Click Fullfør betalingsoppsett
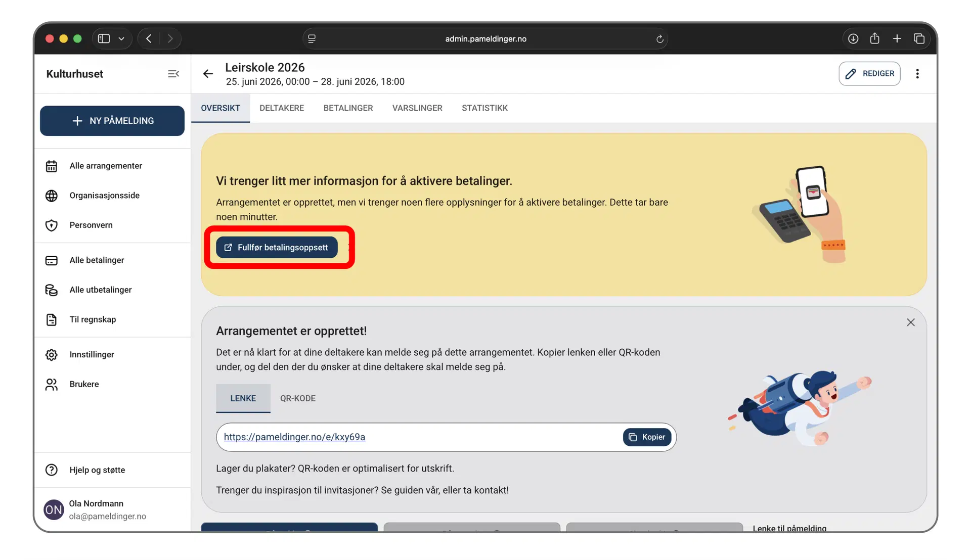Image resolution: width=971 pixels, height=560 pixels. coord(277,247)
